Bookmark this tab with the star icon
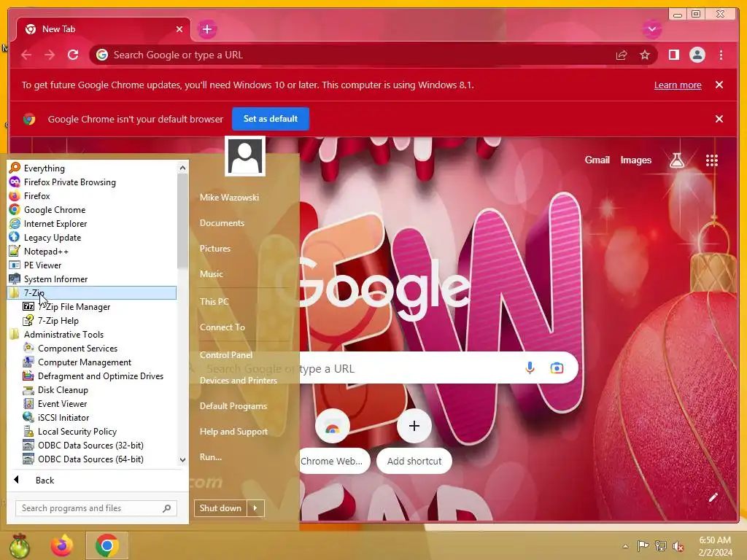This screenshot has width=747, height=560. click(x=645, y=55)
